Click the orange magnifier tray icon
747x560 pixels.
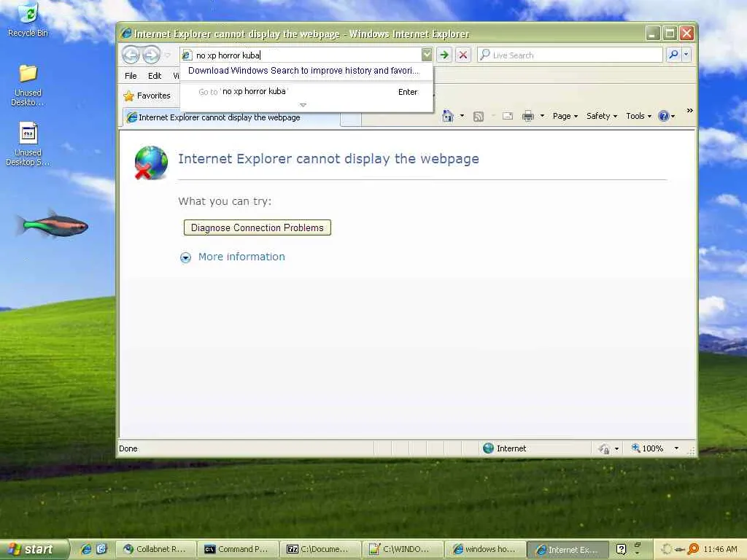click(x=694, y=549)
